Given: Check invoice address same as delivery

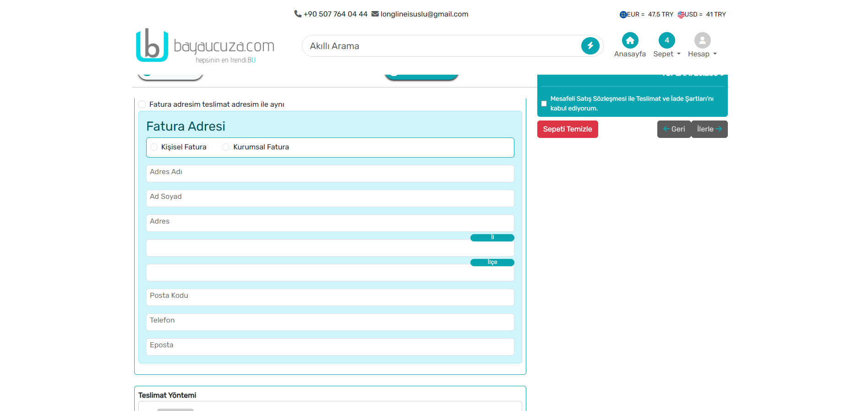Looking at the screenshot, I should 142,104.
